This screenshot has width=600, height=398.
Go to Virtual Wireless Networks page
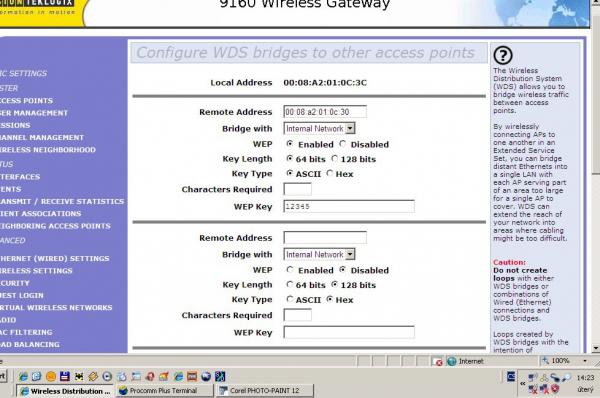click(56, 308)
